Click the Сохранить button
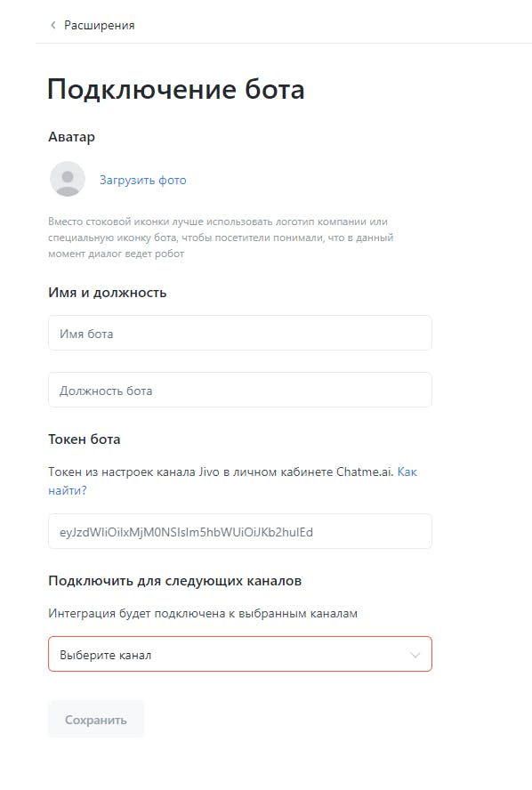Viewport: 532px width, 790px height. coord(96,720)
